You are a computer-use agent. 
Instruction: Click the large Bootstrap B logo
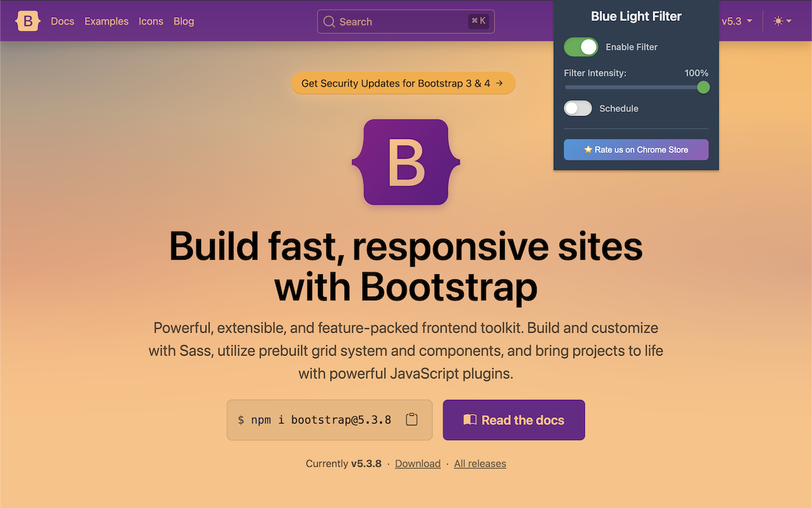(406, 163)
